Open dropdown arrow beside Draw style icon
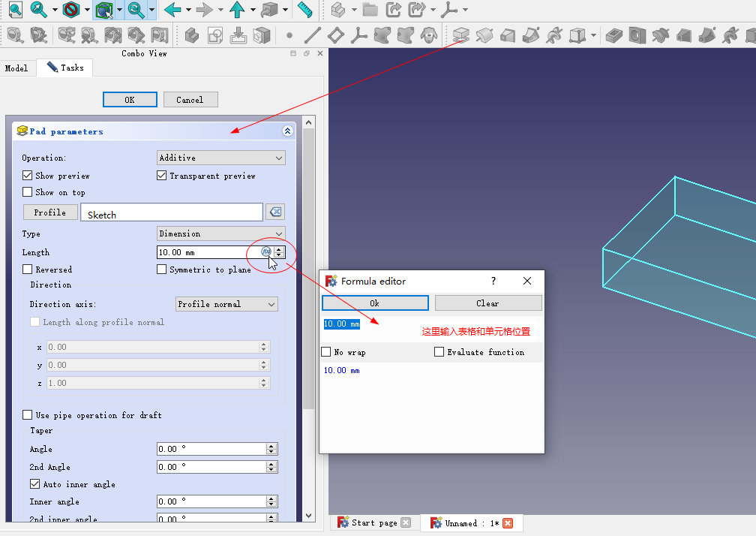 [x=87, y=10]
